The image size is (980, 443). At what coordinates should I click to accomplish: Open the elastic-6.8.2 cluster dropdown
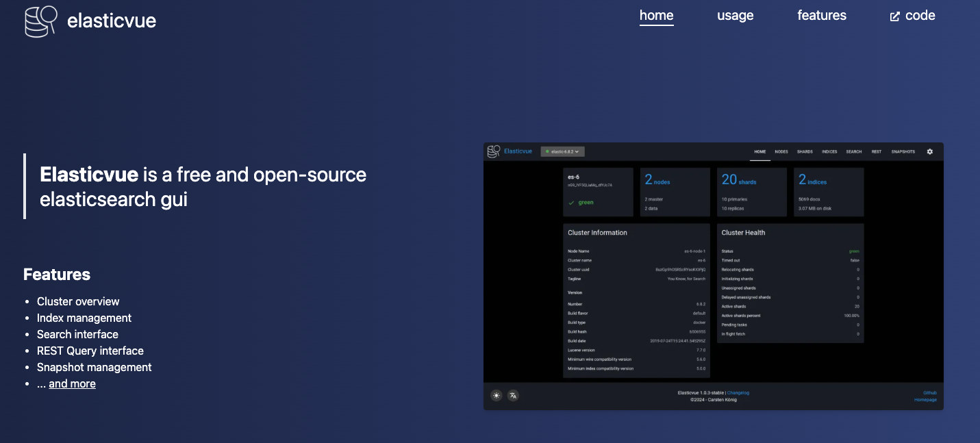click(562, 151)
